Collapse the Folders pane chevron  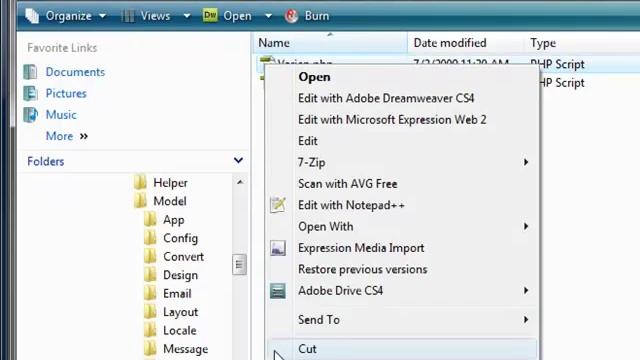238,160
